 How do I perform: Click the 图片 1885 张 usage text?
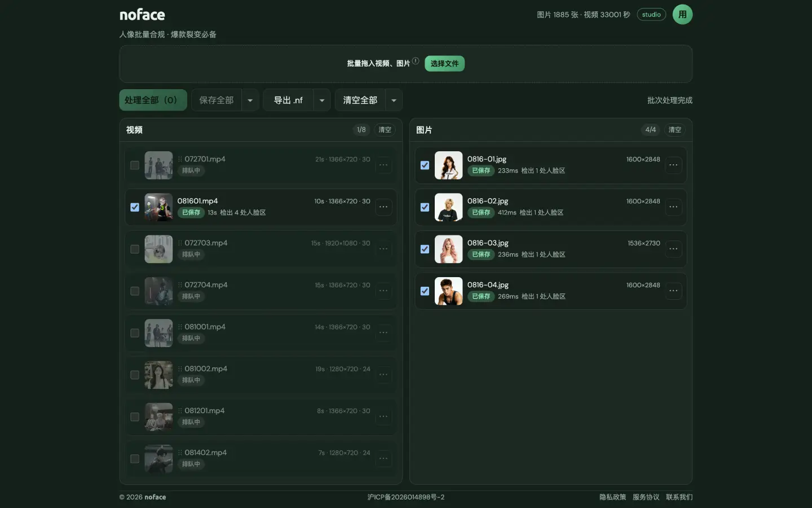(x=558, y=15)
